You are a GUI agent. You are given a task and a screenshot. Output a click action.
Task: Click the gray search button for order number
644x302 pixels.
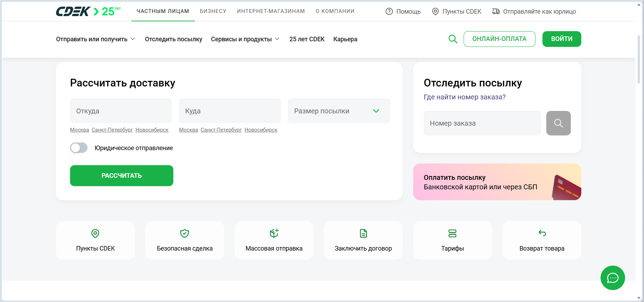(559, 123)
